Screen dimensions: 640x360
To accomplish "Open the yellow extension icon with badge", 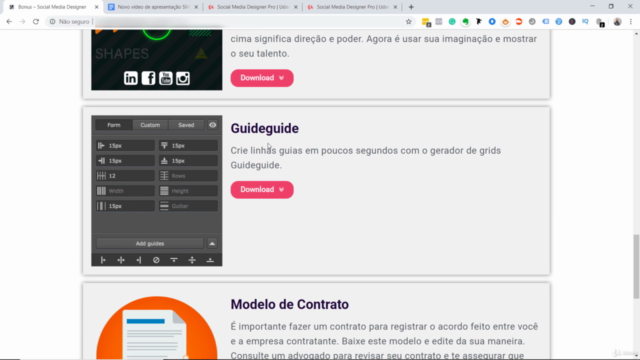I will tap(426, 22).
